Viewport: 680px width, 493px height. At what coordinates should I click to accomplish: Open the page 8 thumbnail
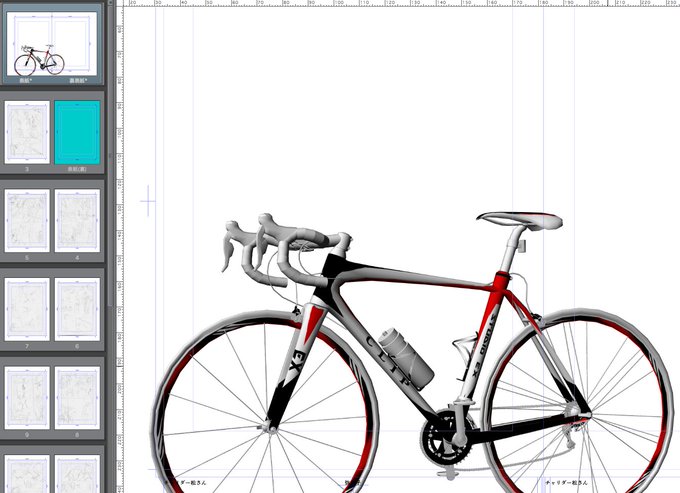[x=77, y=398]
